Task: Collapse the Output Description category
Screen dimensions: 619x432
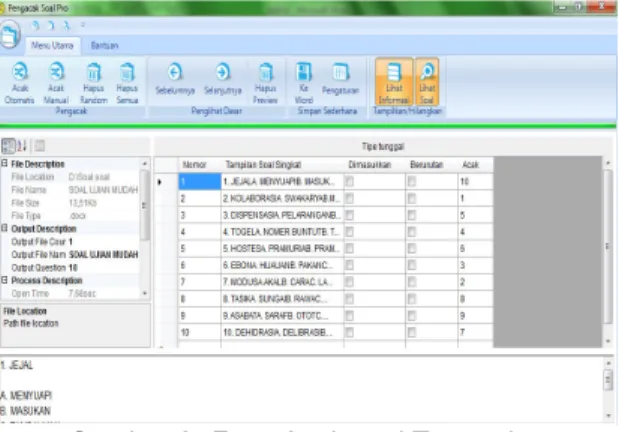Action: 4,228
